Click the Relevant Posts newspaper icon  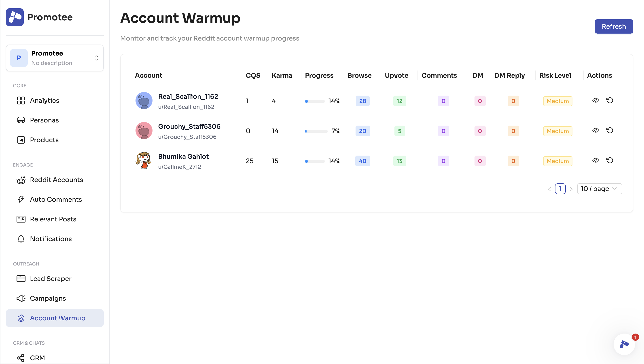[x=21, y=219]
